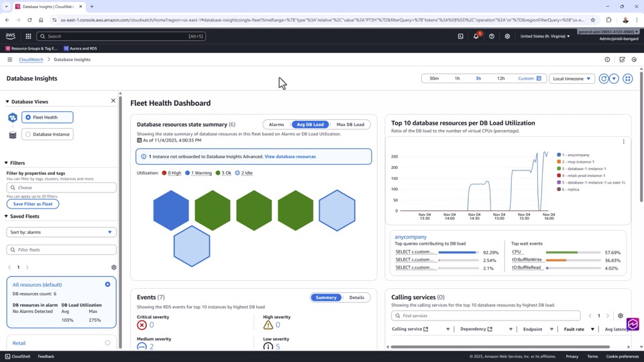Open Calling service external link icon

[426, 329]
